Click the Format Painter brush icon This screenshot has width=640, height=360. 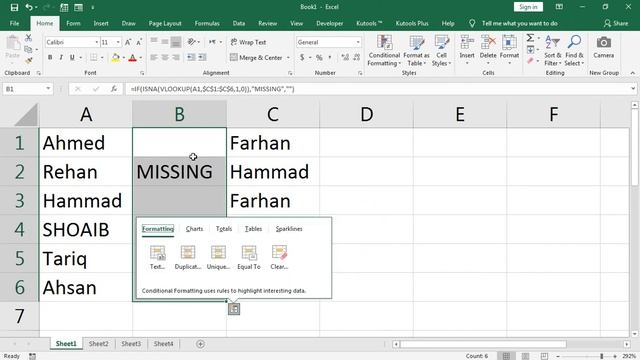(x=28, y=61)
